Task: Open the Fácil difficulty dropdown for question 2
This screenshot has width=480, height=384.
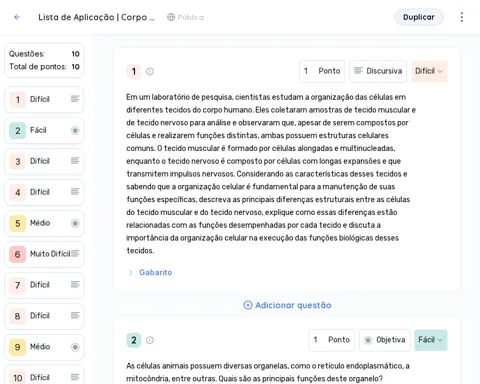Action: point(431,340)
